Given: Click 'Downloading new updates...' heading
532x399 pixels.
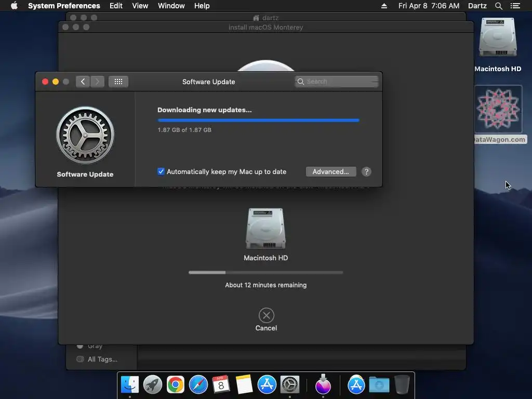Looking at the screenshot, I should click(x=205, y=110).
